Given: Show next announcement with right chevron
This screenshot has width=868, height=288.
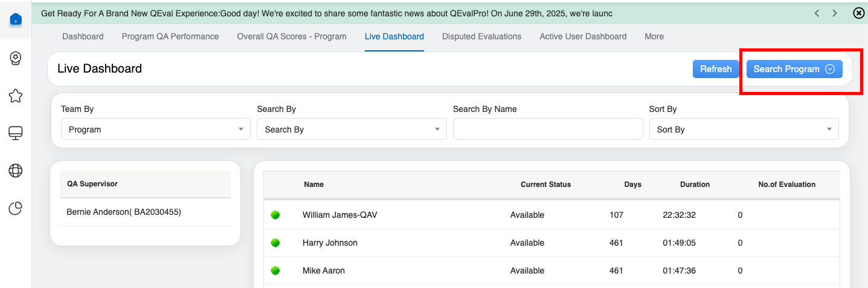Looking at the screenshot, I should click(x=835, y=13).
